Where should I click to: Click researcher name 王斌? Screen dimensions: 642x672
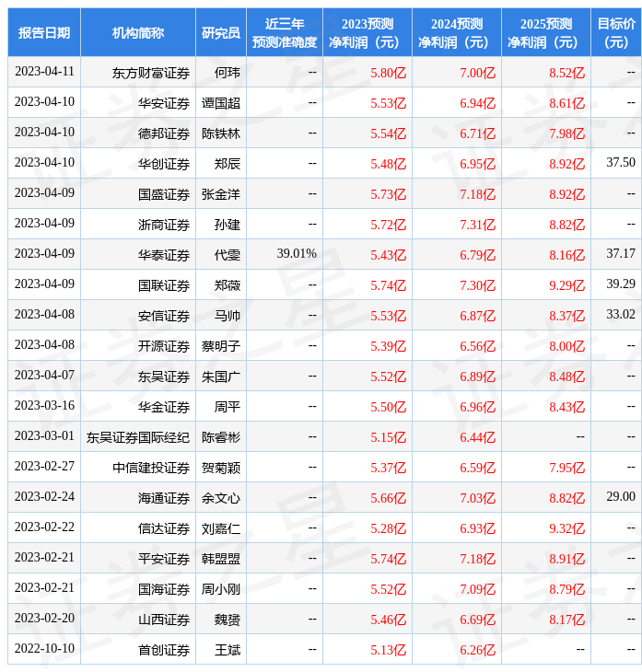pyautogui.click(x=228, y=651)
